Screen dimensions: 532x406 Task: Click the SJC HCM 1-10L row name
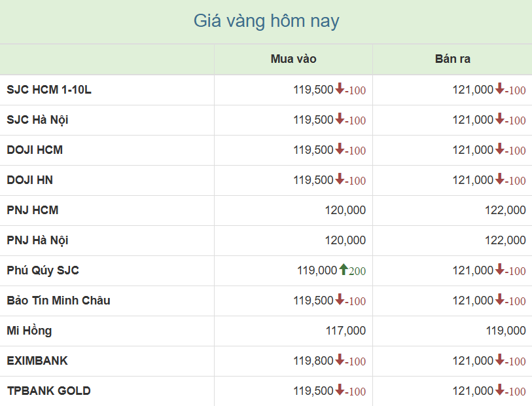pyautogui.click(x=49, y=90)
